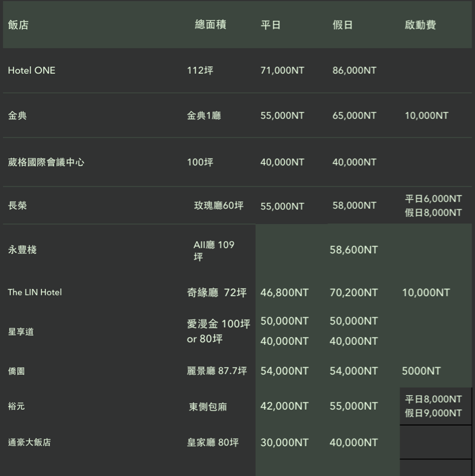Select the 星享道 hotel name cell
This screenshot has height=476, width=475.
[21, 332]
